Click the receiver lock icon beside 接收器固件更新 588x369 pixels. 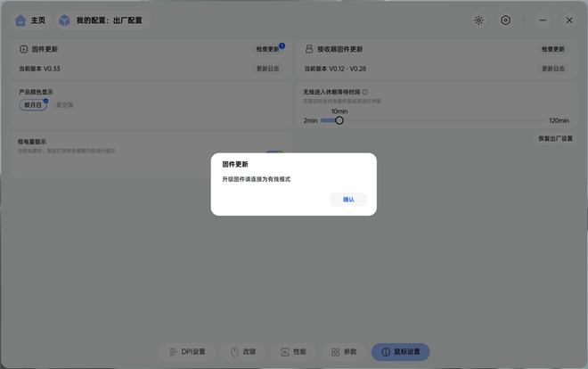309,49
